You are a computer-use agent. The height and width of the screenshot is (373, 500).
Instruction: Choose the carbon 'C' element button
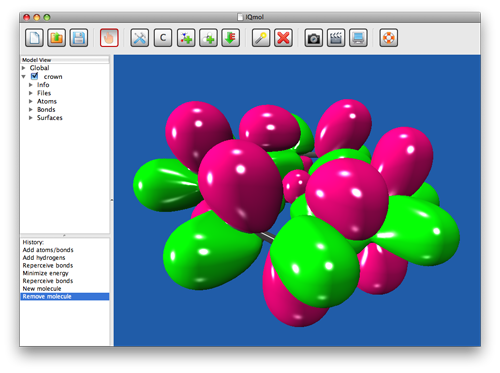(163, 38)
